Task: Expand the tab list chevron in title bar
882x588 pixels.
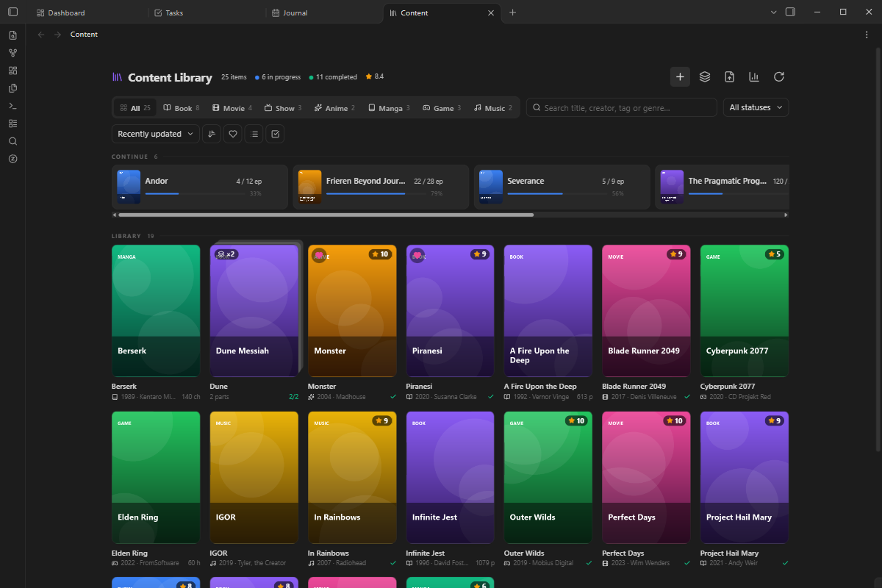Action: pyautogui.click(x=773, y=12)
